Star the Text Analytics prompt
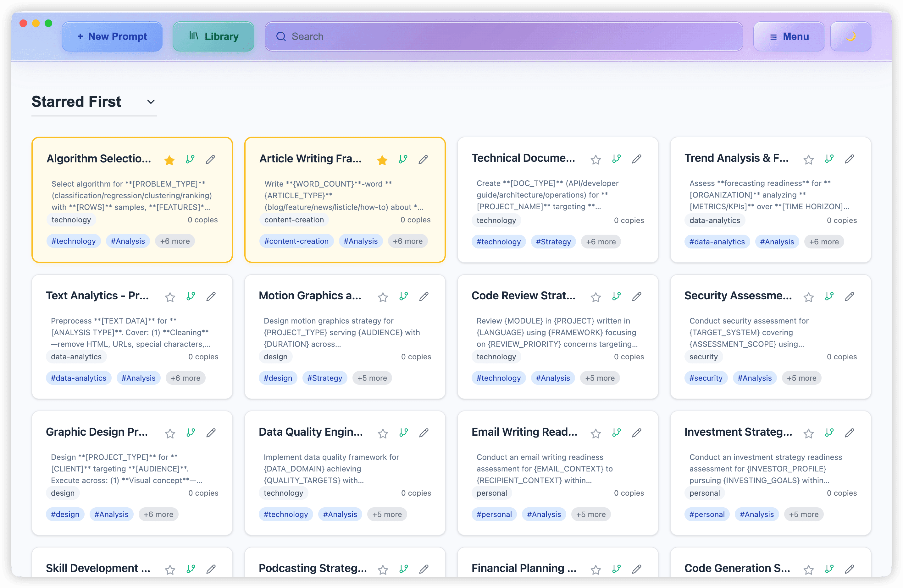This screenshot has height=588, width=903. tap(169, 297)
